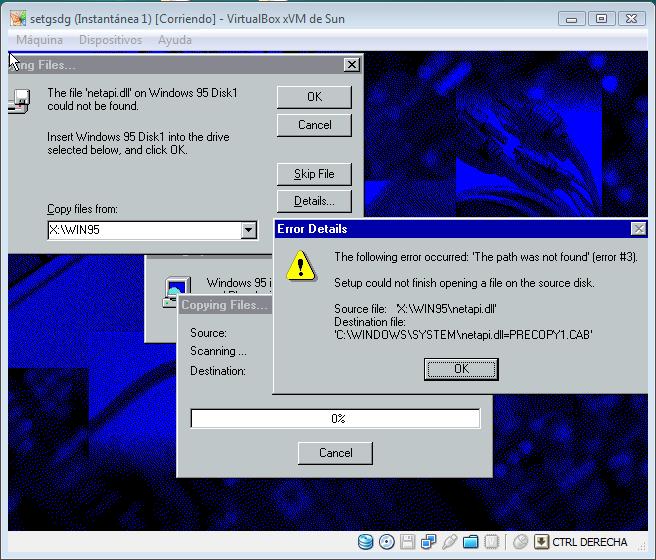The image size is (656, 560).
Task: Close the Error Details dialog
Action: (x=638, y=229)
